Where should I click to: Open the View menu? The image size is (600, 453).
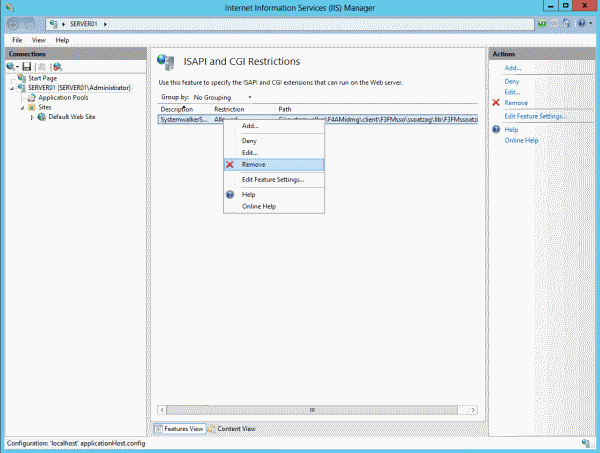[39, 40]
